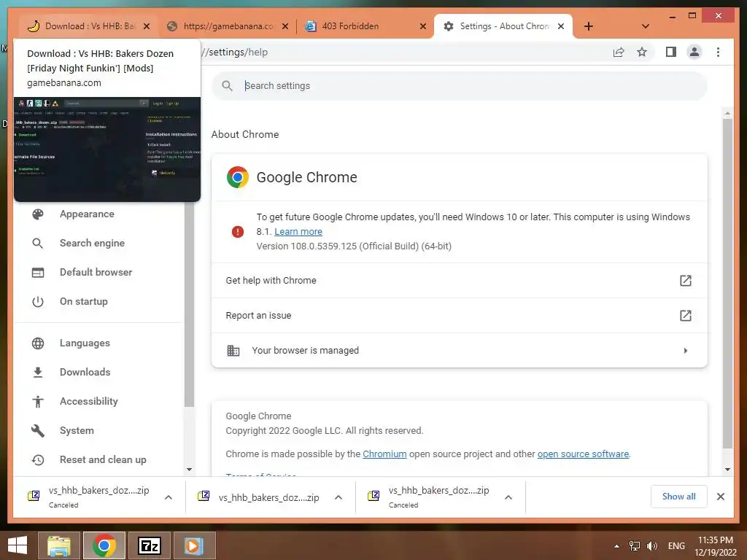Click the ENG language indicator
747x560 pixels.
click(676, 545)
